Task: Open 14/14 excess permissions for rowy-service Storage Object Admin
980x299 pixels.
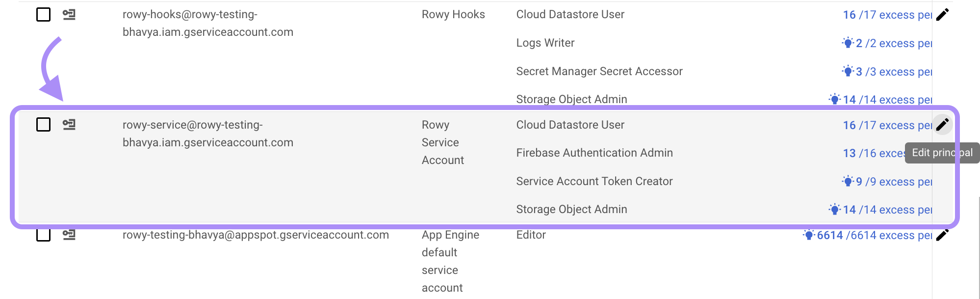Action: (887, 210)
